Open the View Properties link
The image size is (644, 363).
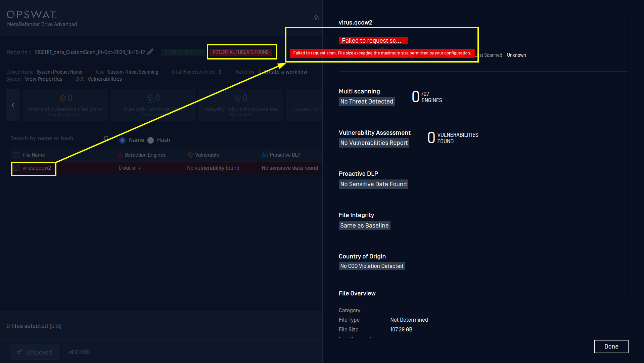tap(44, 79)
